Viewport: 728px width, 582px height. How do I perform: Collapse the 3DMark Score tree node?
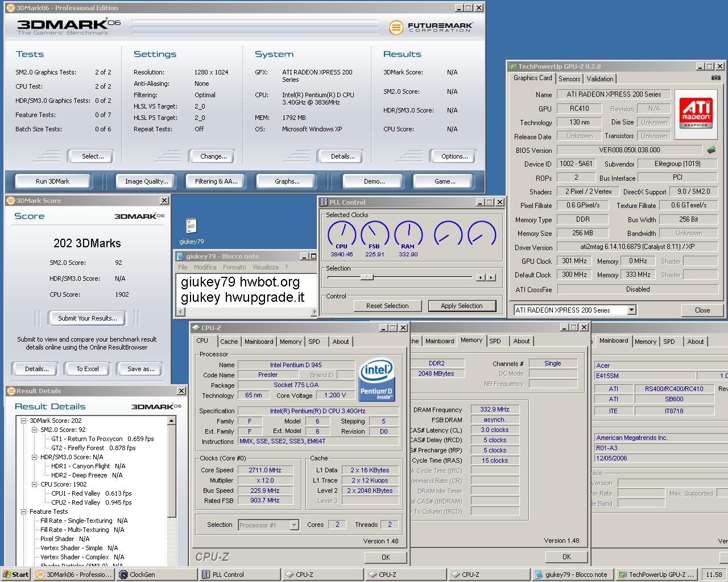(x=24, y=421)
